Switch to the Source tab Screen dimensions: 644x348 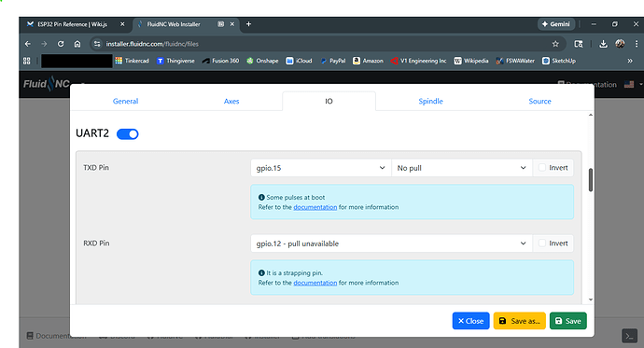point(539,101)
